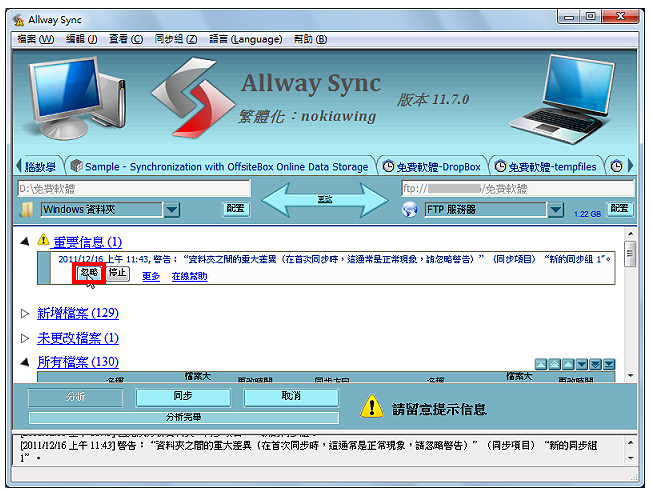Click the 同步 (Synchronize) button
652x492 pixels.
click(x=183, y=397)
